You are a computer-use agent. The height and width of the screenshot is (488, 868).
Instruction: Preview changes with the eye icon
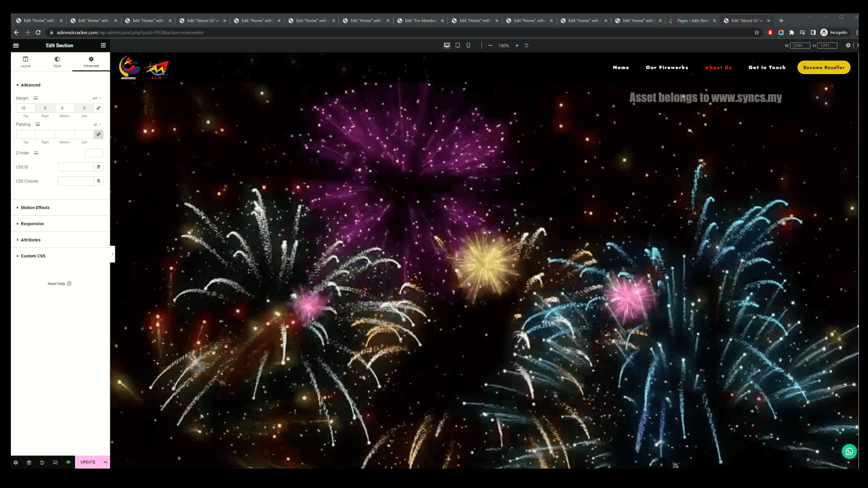pyautogui.click(x=68, y=462)
